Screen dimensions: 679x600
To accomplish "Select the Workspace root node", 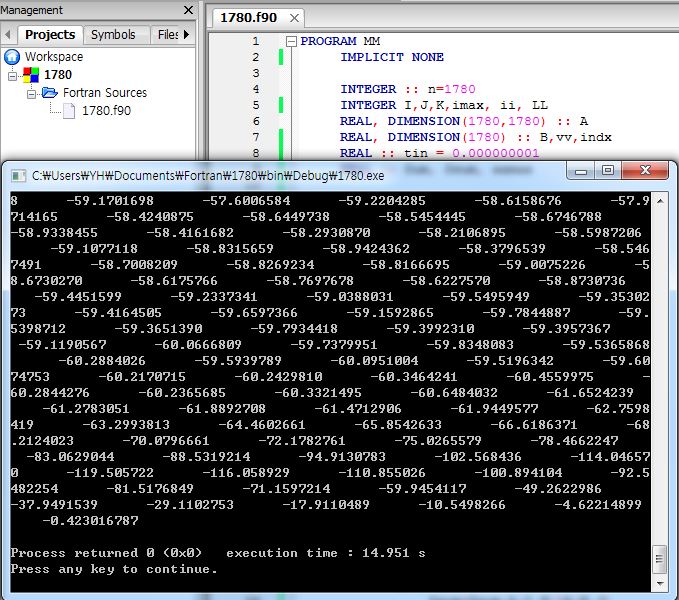I will (x=54, y=57).
